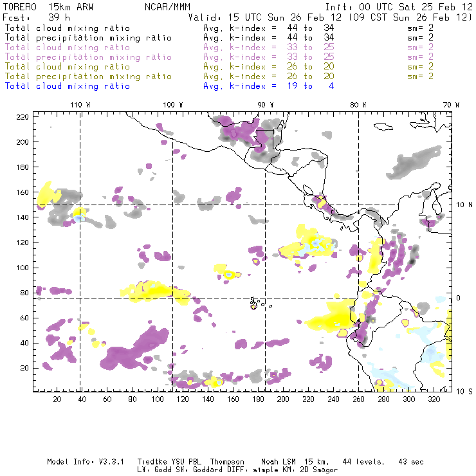This screenshot has width=476, height=476.
Task: Select the "240" horizontal axis tick label
Action: click(x=333, y=399)
